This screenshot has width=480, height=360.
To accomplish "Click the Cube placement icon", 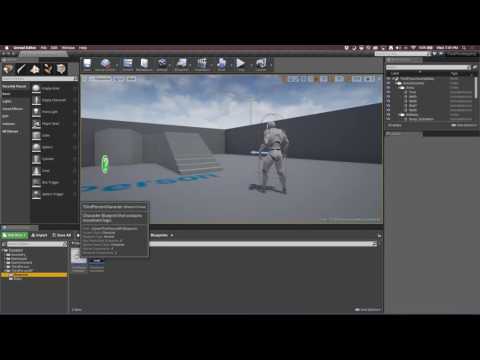I will point(36,135).
